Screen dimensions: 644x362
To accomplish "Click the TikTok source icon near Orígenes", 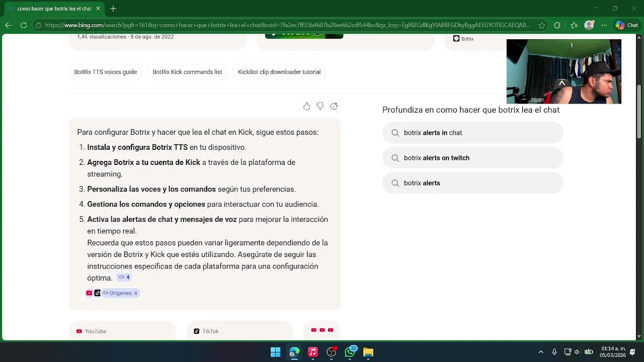I will pyautogui.click(x=97, y=293).
